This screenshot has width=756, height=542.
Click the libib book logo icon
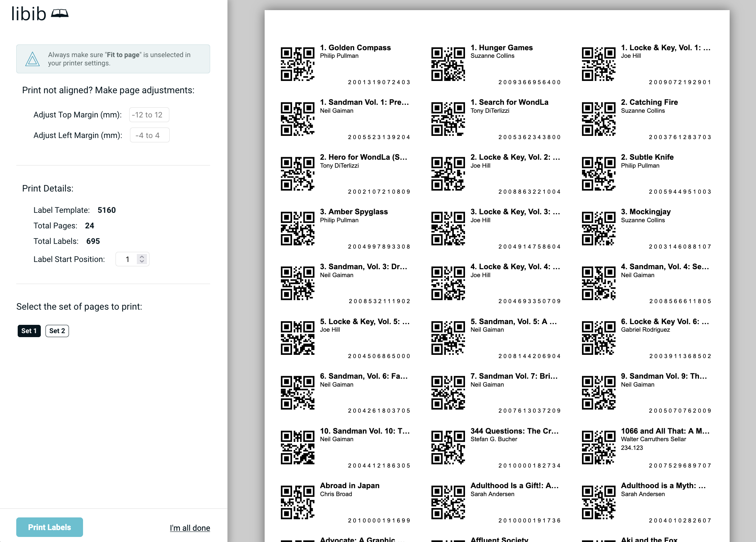60,13
